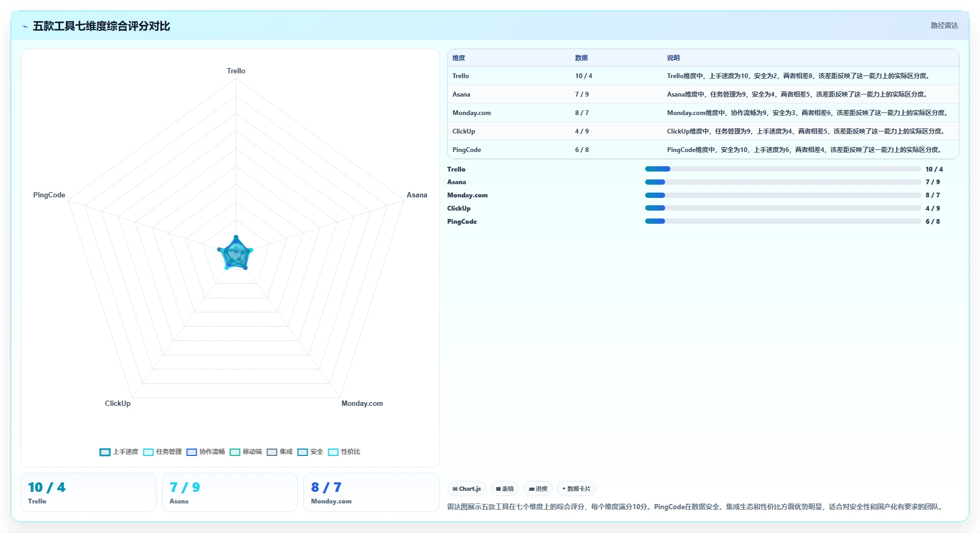
Task: Click the ClickUp progress bar
Action: coord(783,208)
